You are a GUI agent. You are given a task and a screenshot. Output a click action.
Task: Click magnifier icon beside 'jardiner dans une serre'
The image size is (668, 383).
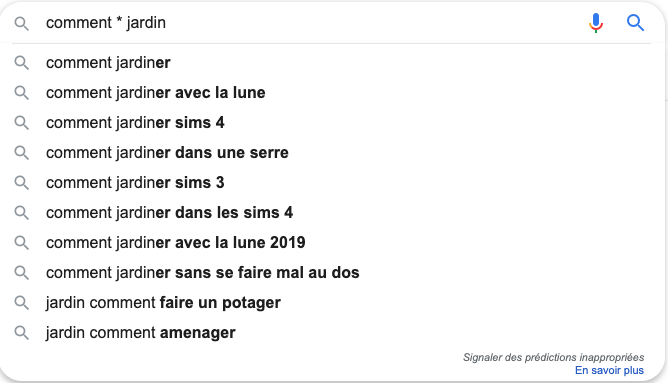click(21, 153)
